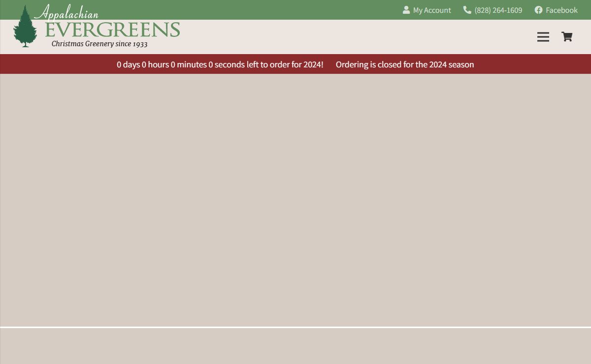Viewport: 591px width, 364px height.
Task: Click the order countdown timer text
Action: pyautogui.click(x=220, y=64)
